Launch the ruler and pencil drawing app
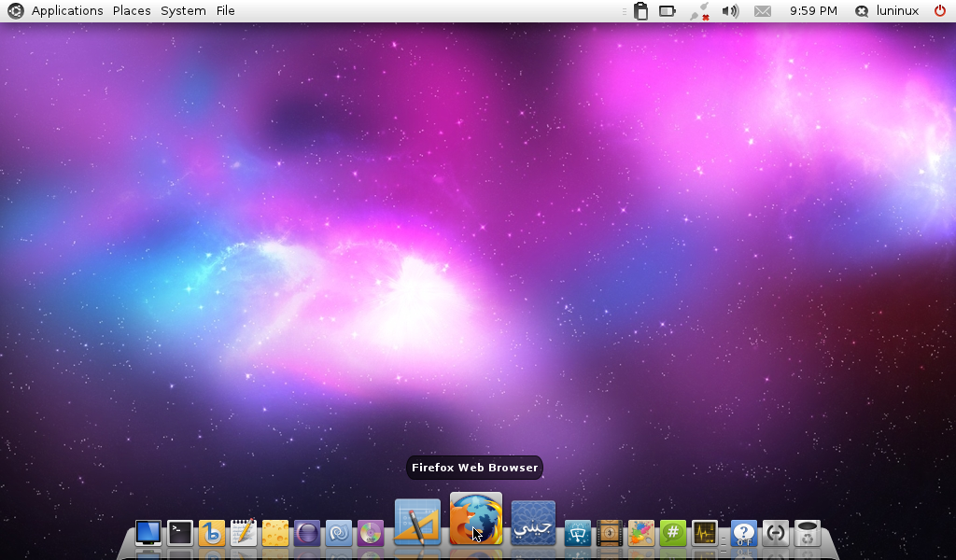 pyautogui.click(x=417, y=522)
